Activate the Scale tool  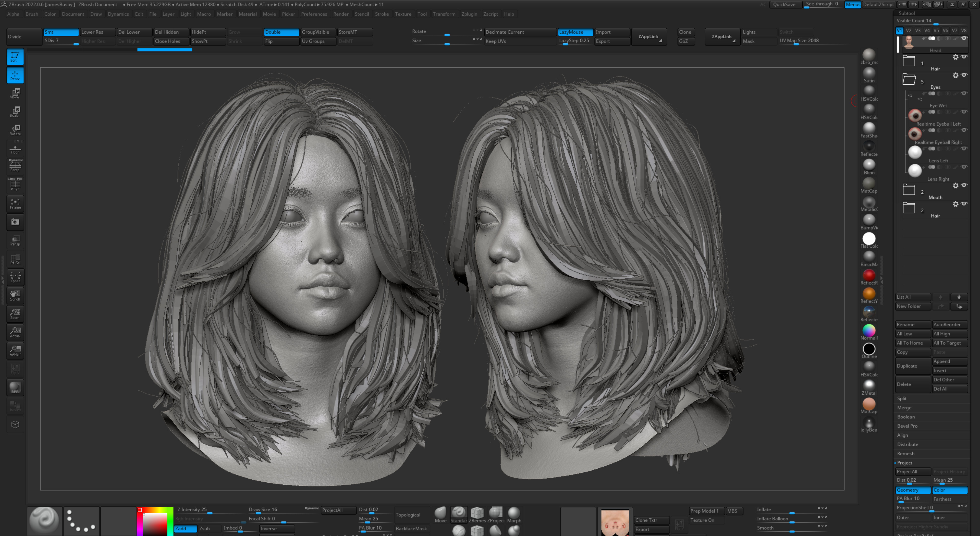[x=15, y=111]
